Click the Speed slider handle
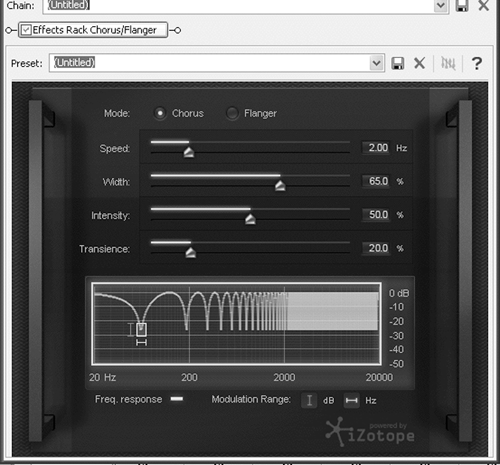This screenshot has width=500, height=465. pos(189,152)
